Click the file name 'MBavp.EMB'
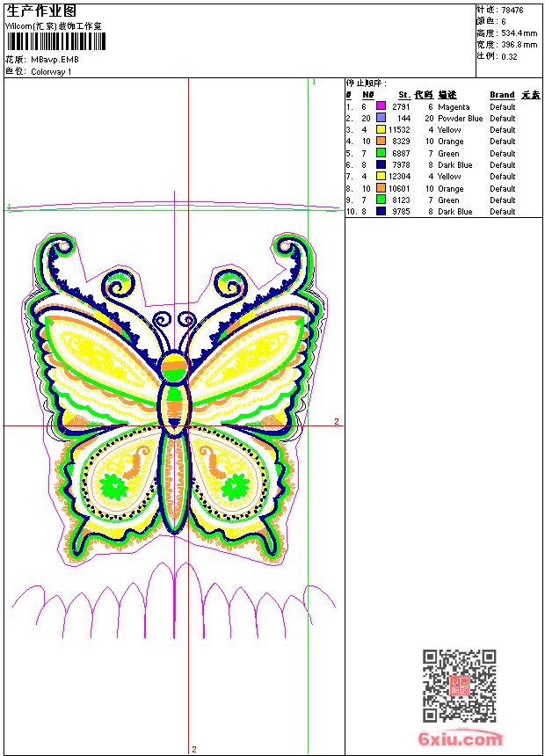This screenshot has height=756, width=545. [55, 60]
